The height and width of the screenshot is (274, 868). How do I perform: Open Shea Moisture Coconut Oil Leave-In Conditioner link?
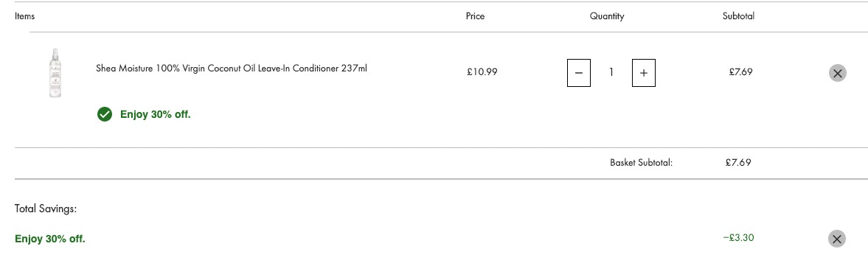coord(232,69)
